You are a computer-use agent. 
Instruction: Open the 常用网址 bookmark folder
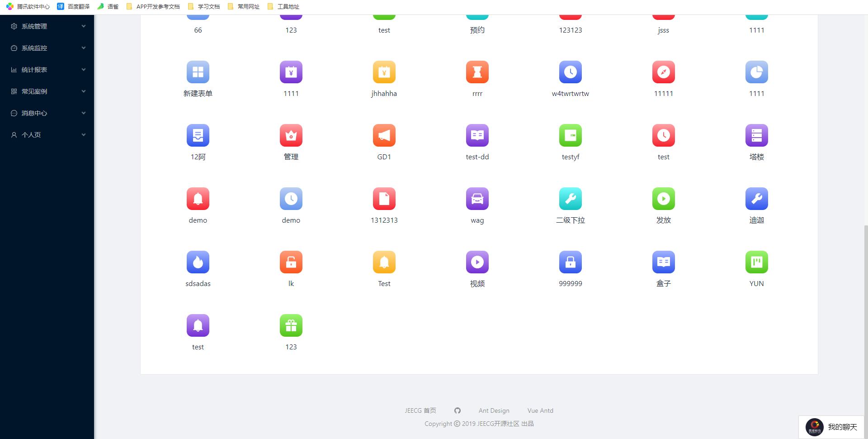243,6
